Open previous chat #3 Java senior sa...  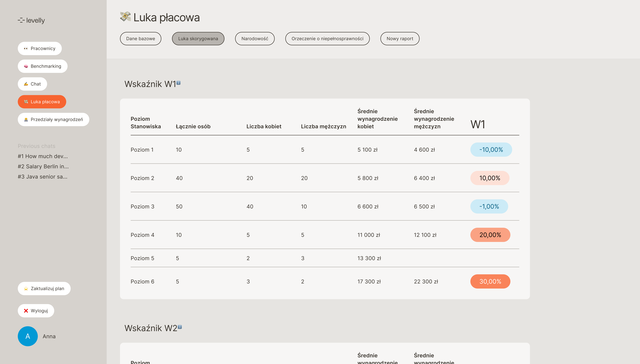point(43,177)
